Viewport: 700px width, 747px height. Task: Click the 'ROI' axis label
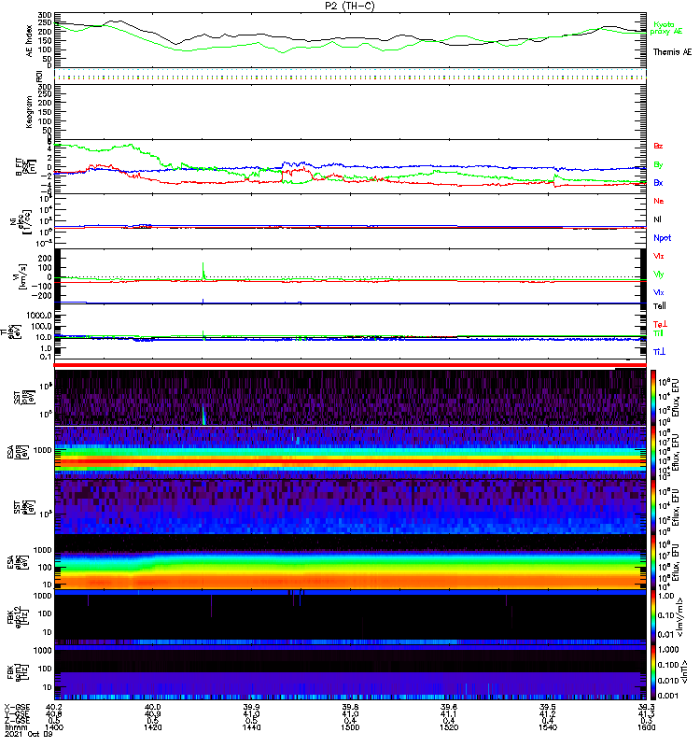39,76
